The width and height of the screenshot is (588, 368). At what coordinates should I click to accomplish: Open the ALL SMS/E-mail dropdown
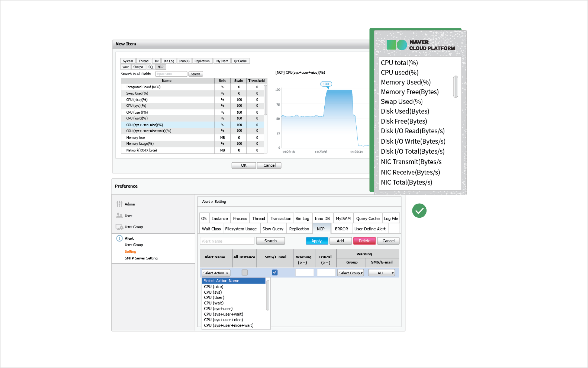pos(382,273)
